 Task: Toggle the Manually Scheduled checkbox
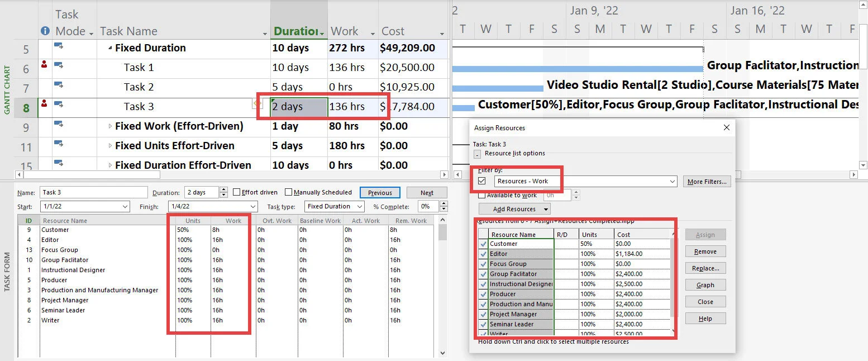(x=288, y=192)
